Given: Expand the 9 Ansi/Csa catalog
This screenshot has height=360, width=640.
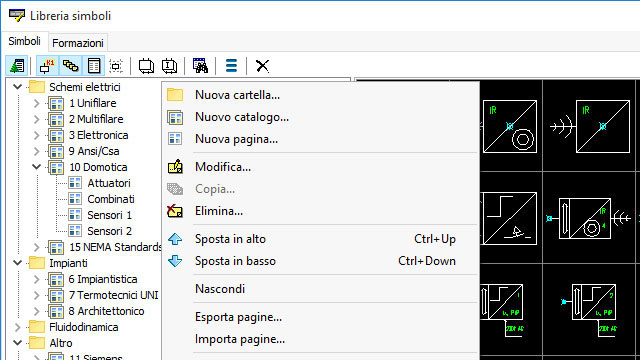Looking at the screenshot, I should point(36,151).
